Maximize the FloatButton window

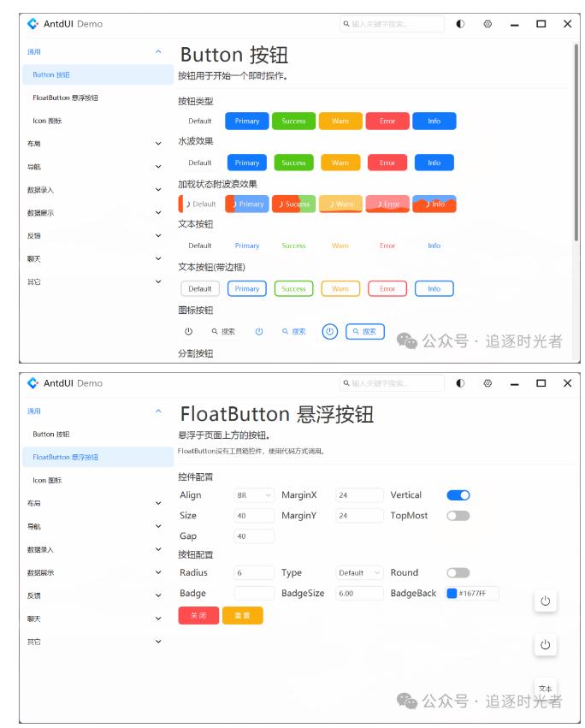click(x=541, y=383)
